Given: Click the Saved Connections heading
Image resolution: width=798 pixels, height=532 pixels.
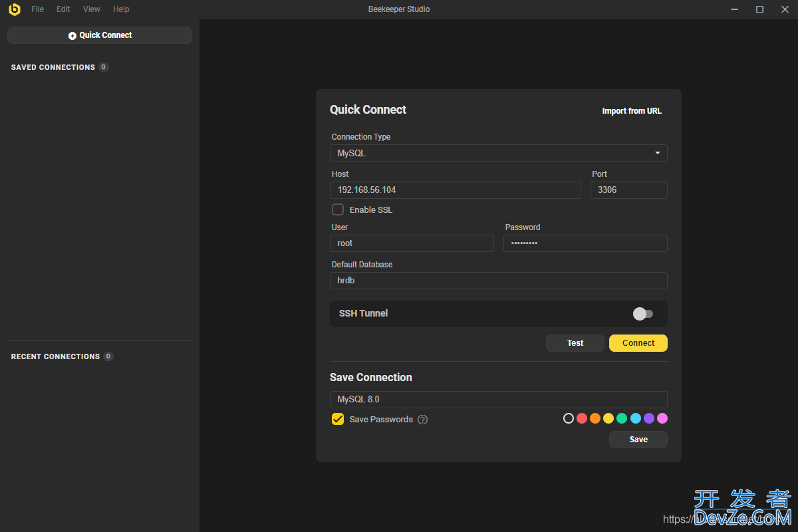Looking at the screenshot, I should pyautogui.click(x=53, y=67).
